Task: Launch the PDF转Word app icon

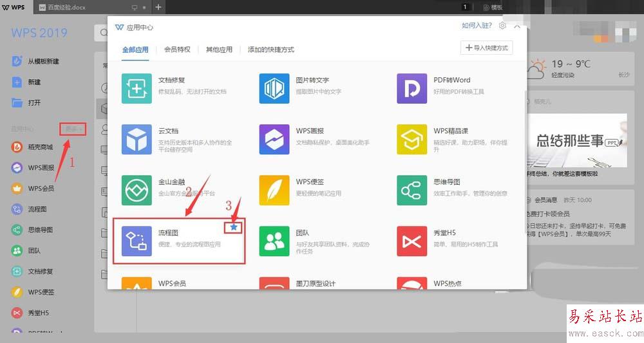Action: click(x=412, y=89)
